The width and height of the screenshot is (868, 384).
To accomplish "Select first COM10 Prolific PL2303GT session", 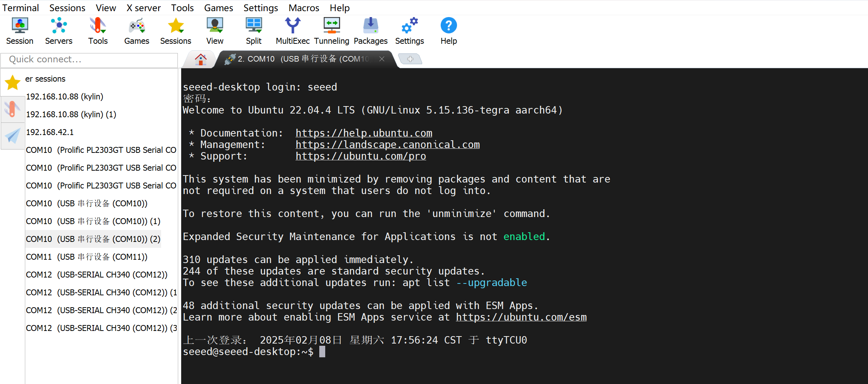I will [101, 150].
